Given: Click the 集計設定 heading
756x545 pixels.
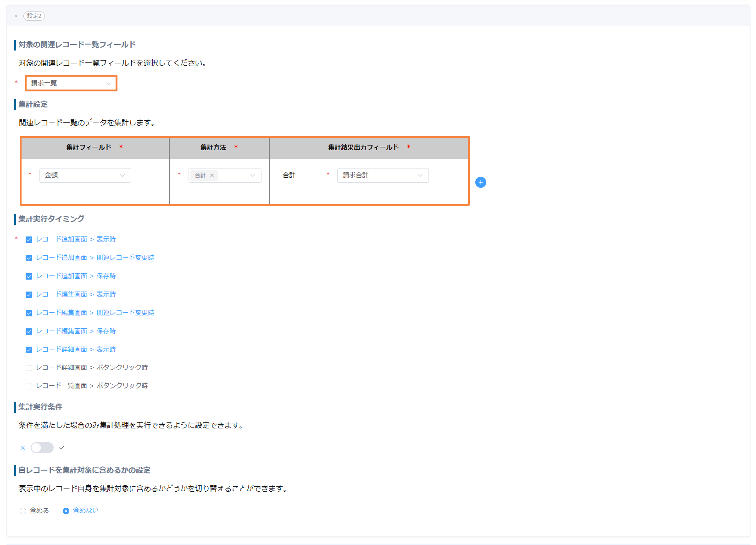Looking at the screenshot, I should [x=33, y=104].
